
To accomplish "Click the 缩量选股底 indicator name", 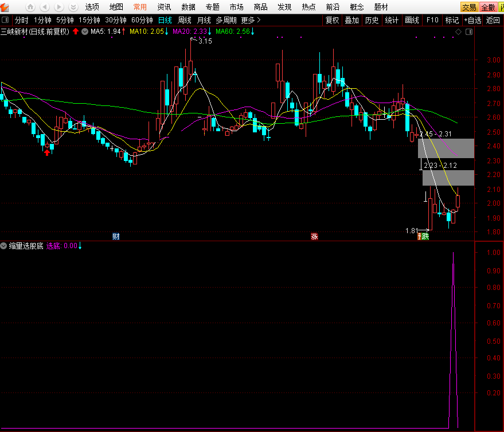I will (26, 246).
